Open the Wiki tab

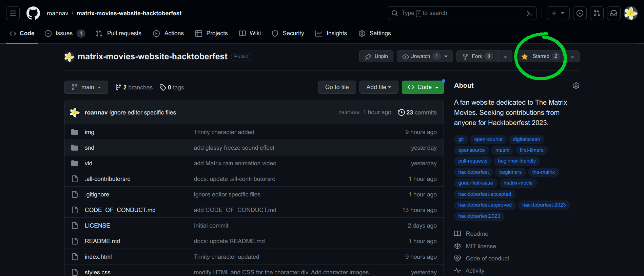[x=250, y=33]
